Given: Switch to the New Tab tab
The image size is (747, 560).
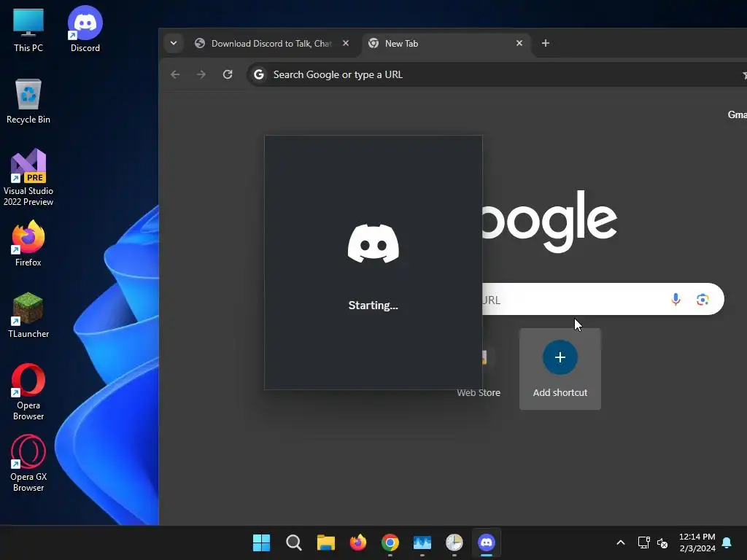Looking at the screenshot, I should point(446,43).
